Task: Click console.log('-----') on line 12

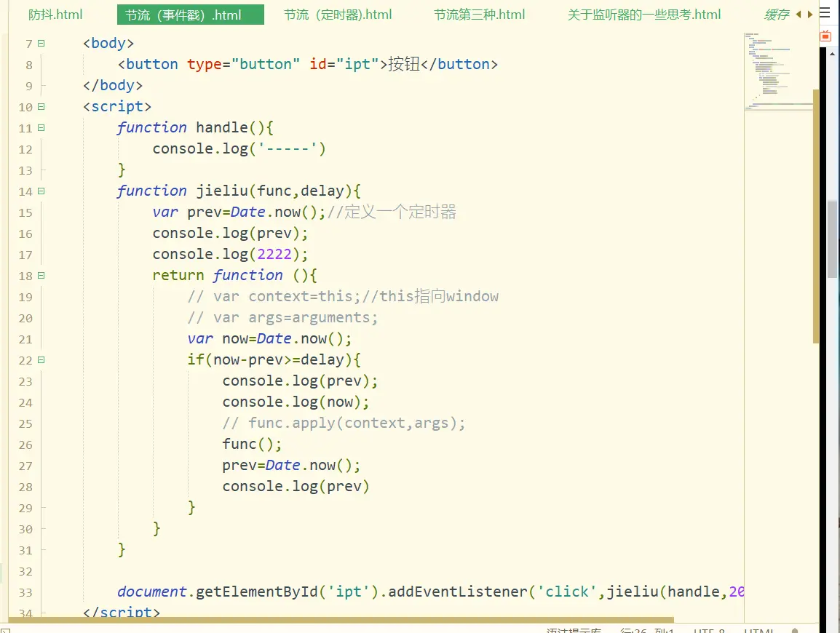Action: pos(239,149)
